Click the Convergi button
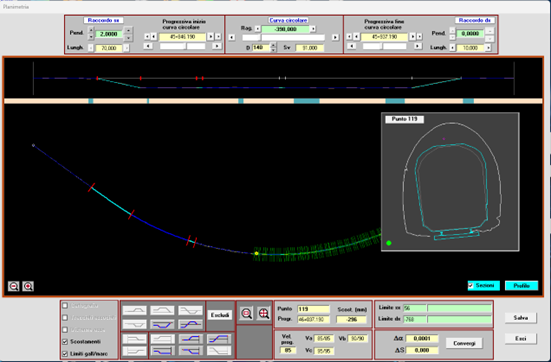Screen dimensions: 551x362 click(464, 343)
